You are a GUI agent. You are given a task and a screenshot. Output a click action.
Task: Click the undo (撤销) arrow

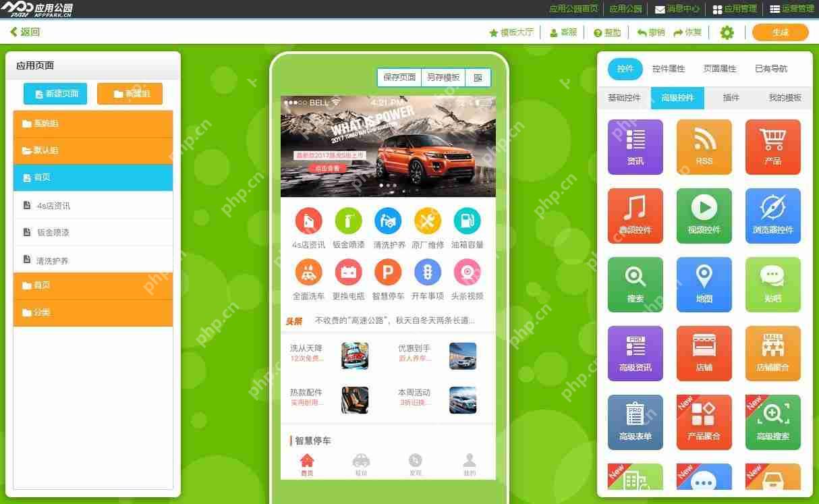click(x=651, y=32)
